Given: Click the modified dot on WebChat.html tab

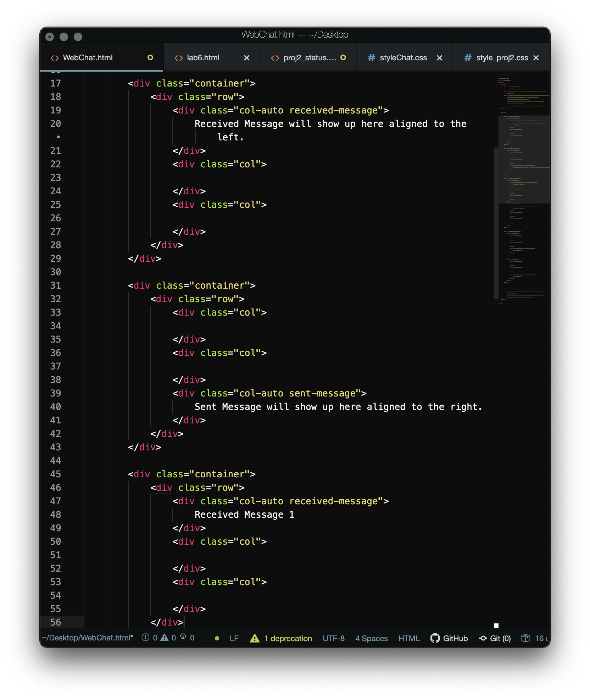Looking at the screenshot, I should [x=150, y=57].
